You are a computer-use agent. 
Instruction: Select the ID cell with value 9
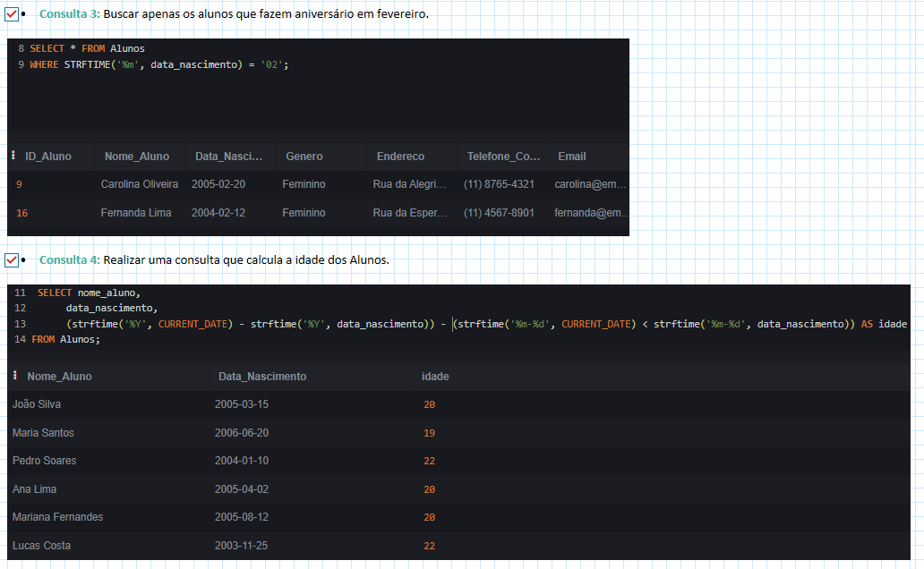coord(20,184)
